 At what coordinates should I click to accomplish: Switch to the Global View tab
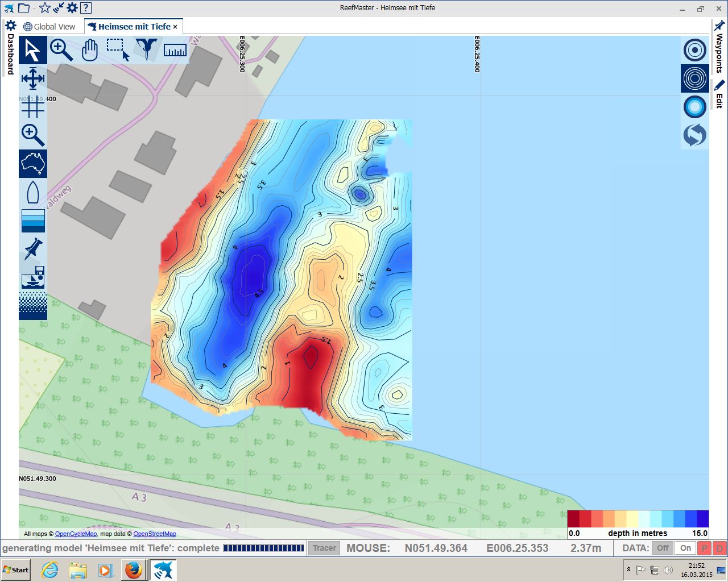[49, 27]
